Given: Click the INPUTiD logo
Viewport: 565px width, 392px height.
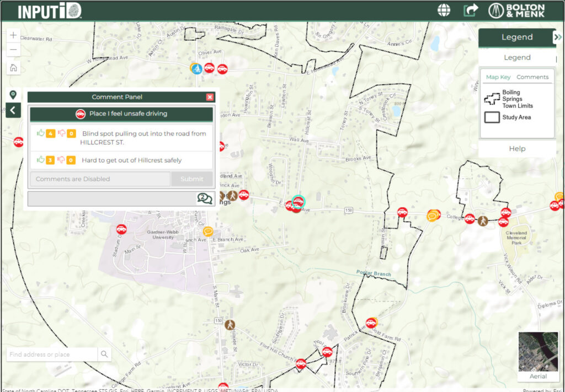Looking at the screenshot, I should (50, 11).
